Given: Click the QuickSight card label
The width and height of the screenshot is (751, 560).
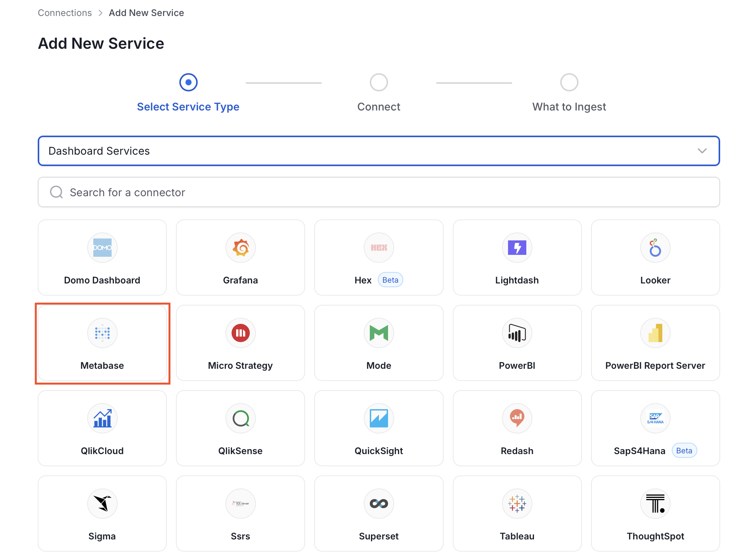Looking at the screenshot, I should coord(379,451).
